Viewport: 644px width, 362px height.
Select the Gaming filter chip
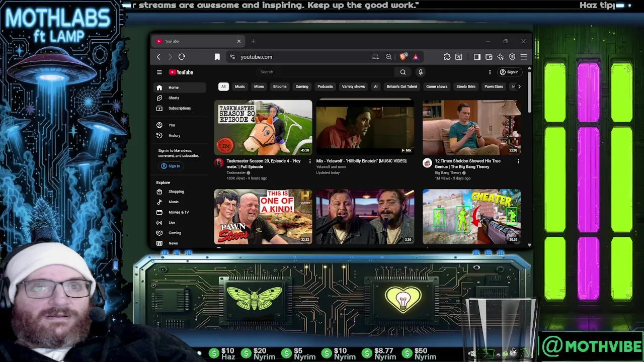[x=302, y=86]
